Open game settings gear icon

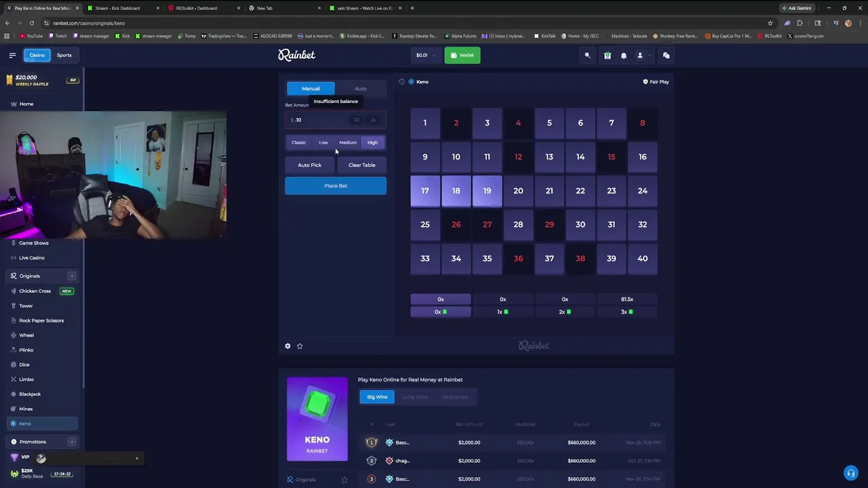coord(288,346)
